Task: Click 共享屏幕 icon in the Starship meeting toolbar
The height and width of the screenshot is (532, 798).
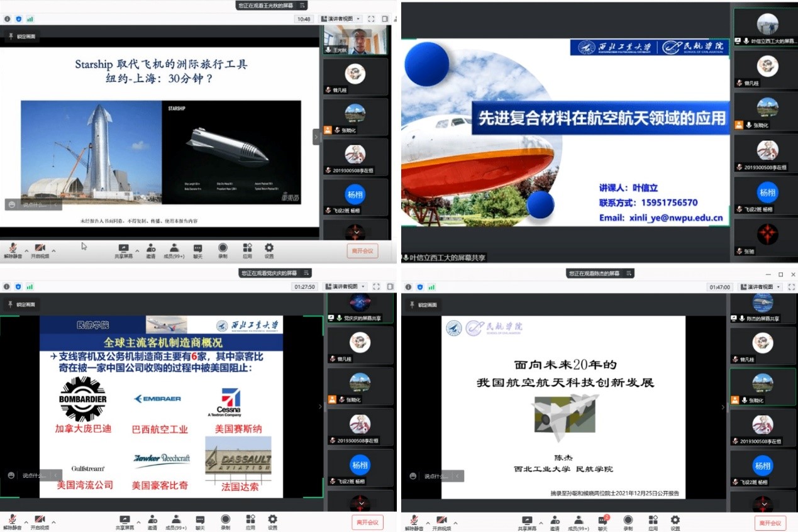Action: (123, 248)
